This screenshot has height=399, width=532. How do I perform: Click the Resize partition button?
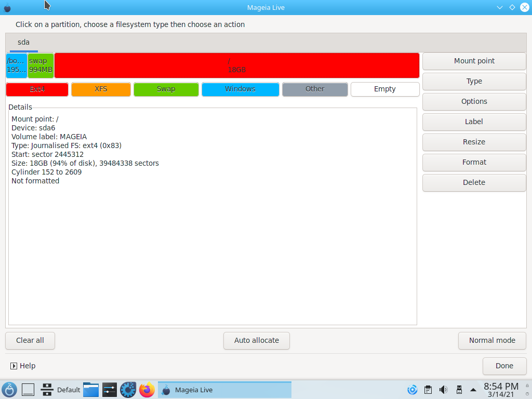[x=474, y=142]
